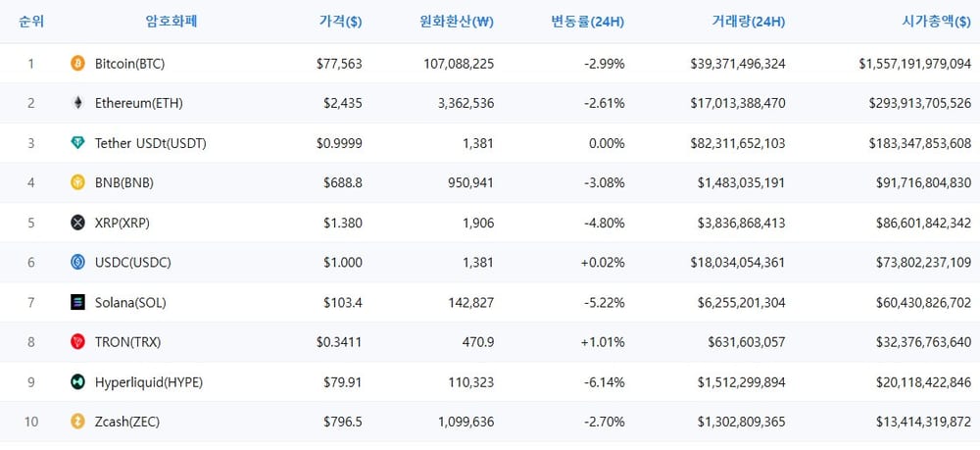The height and width of the screenshot is (450, 980).
Task: Click the Zcash coin icon
Action: pos(77,422)
